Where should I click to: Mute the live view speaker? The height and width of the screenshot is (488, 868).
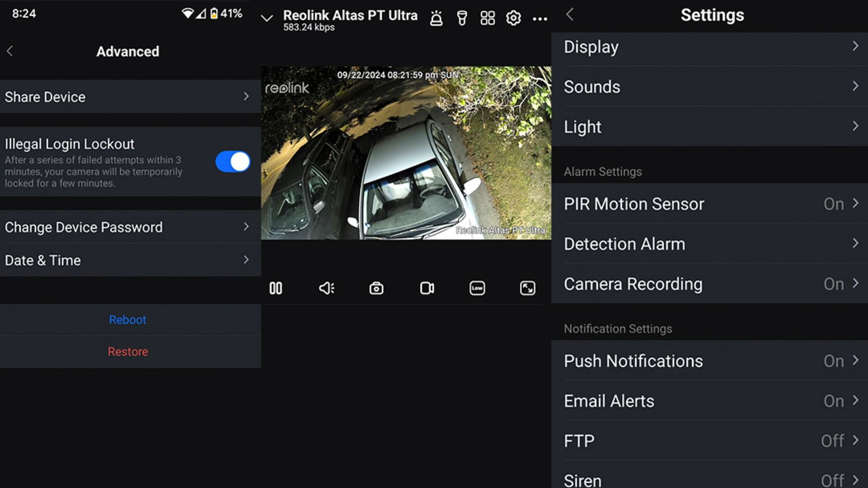click(326, 288)
